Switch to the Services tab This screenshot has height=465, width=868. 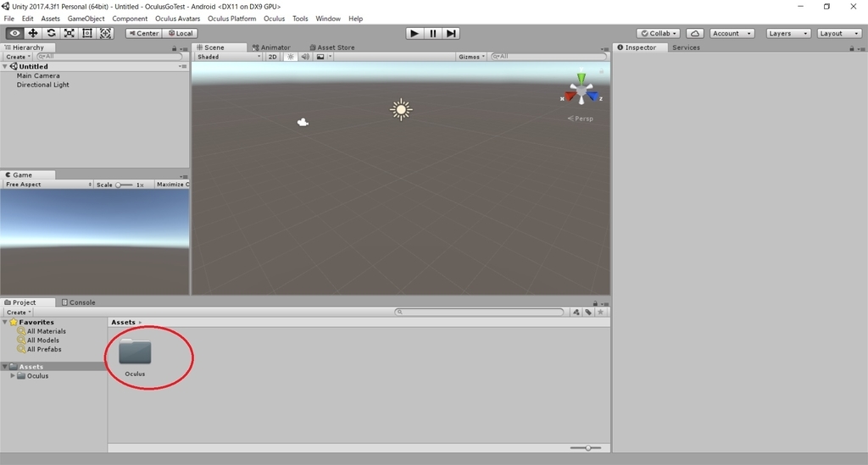click(686, 47)
